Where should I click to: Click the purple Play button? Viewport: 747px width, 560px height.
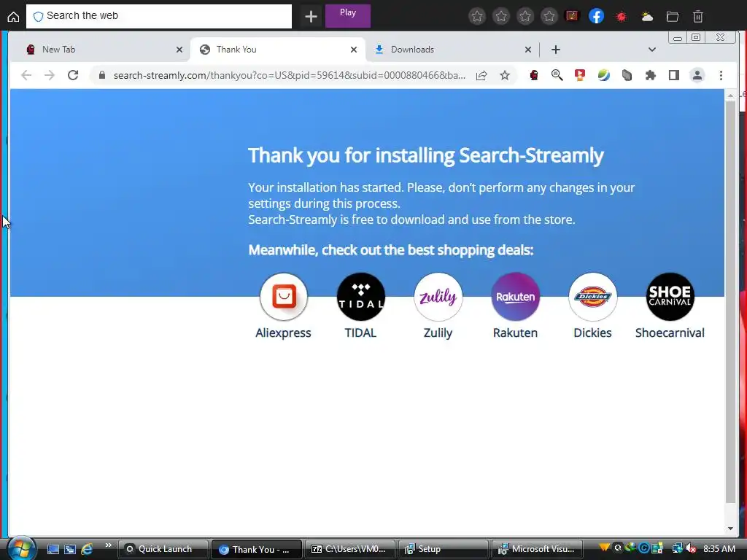pos(348,16)
